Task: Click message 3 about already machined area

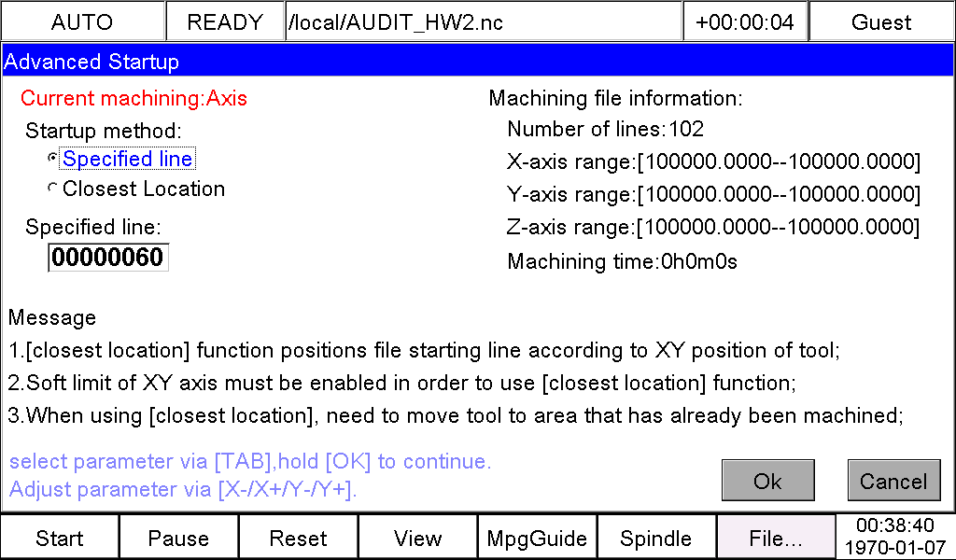Action: 456,415
